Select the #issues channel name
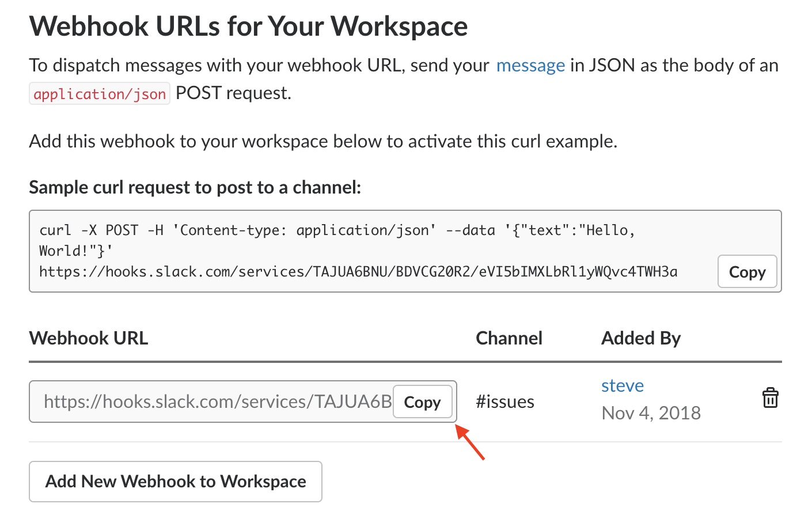The height and width of the screenshot is (515, 812). point(504,402)
